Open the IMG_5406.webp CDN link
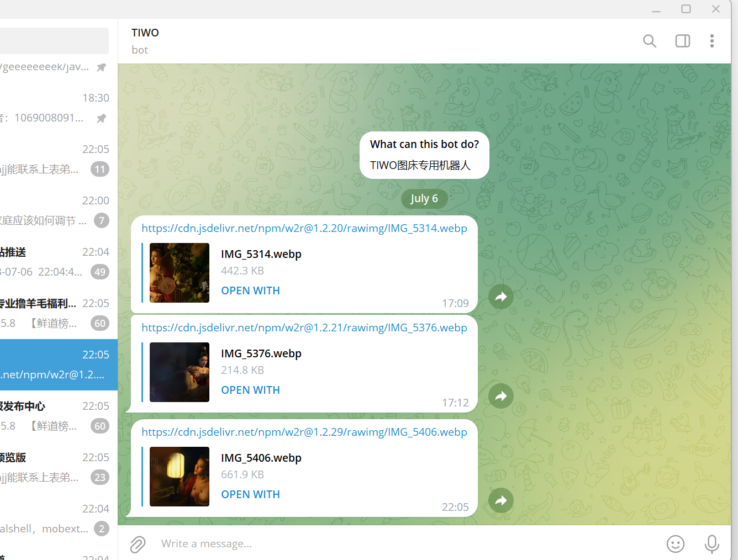 point(304,432)
